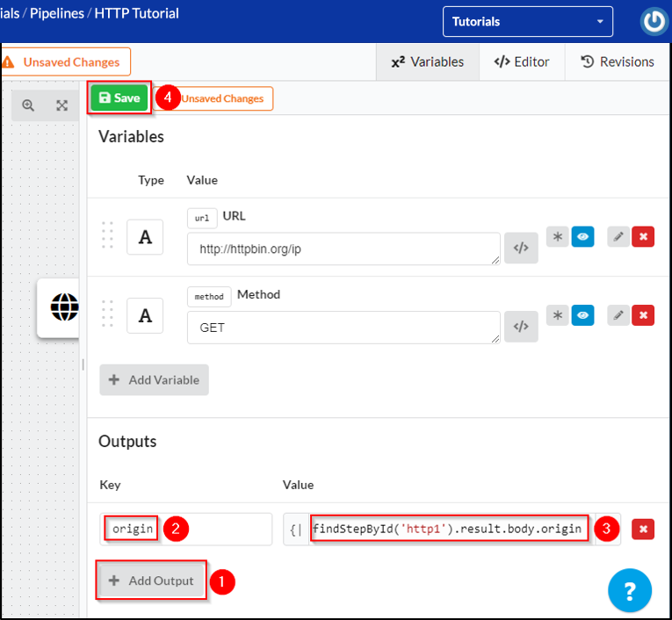Toggle visibility eye for URL variable
Screen dimensions: 672x620
tap(582, 236)
